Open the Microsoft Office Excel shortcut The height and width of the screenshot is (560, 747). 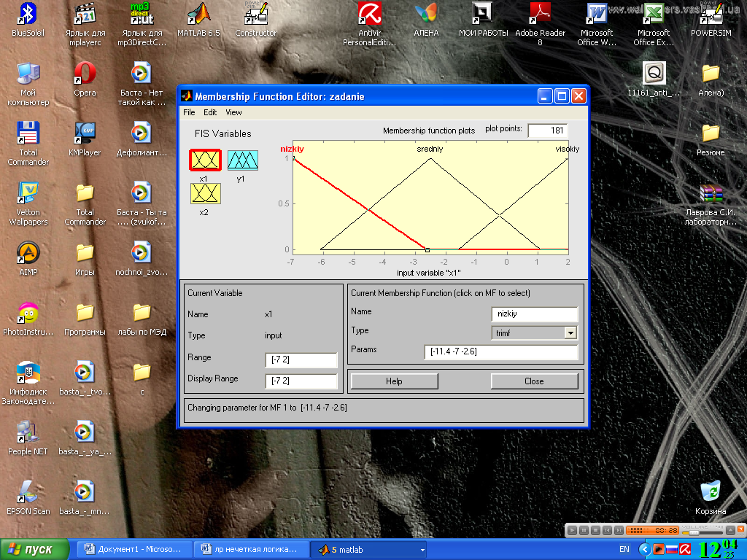(654, 24)
